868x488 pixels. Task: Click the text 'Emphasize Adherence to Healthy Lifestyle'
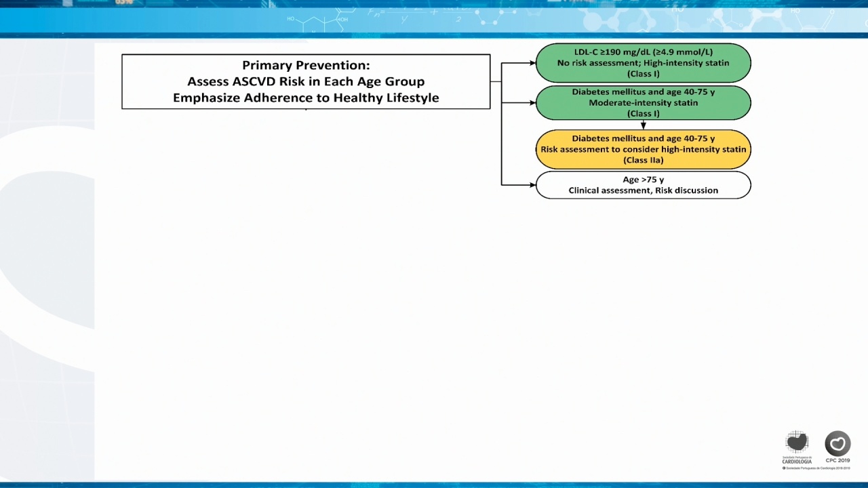(x=306, y=98)
